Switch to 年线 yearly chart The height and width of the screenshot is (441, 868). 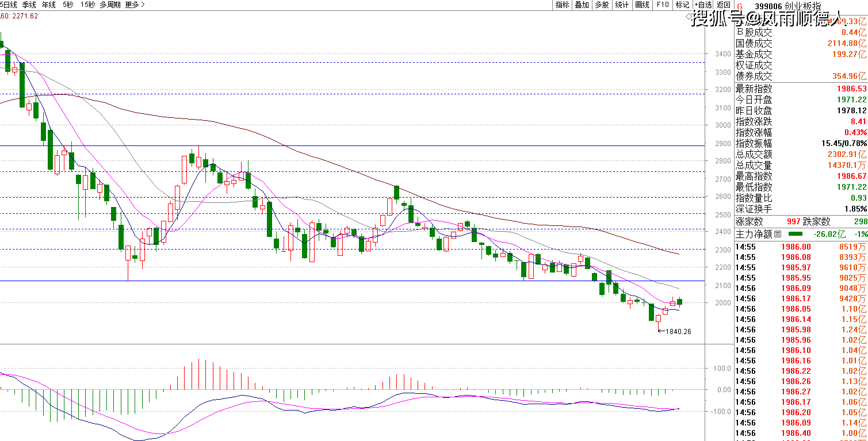pyautogui.click(x=49, y=5)
